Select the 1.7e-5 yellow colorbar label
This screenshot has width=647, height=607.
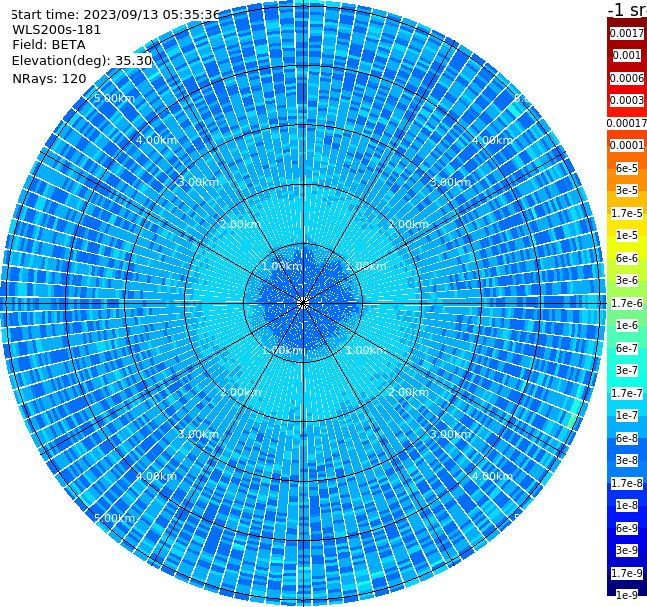(x=627, y=213)
